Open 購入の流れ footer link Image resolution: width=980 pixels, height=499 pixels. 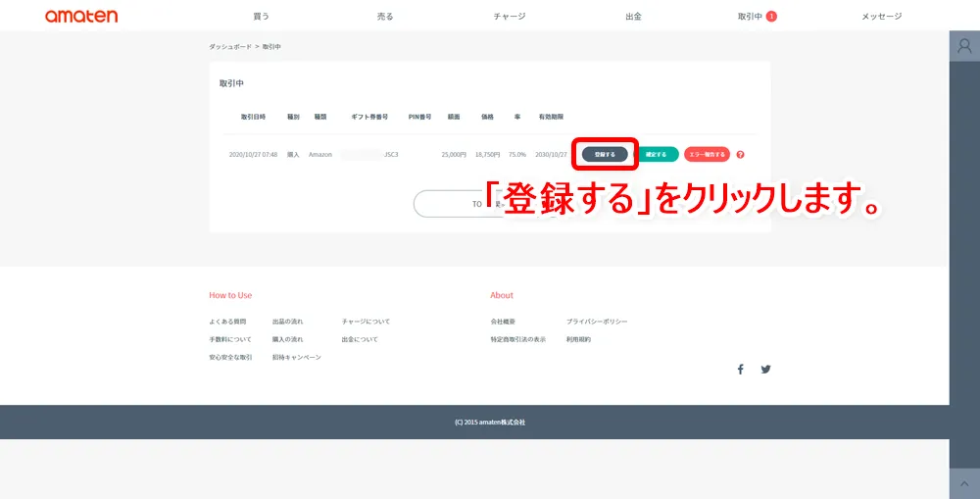[287, 339]
